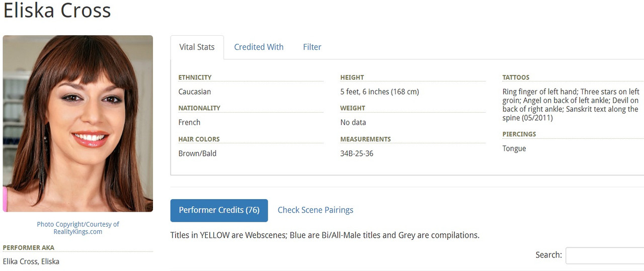
Task: Open the Credited With tab
Action: coord(259,47)
